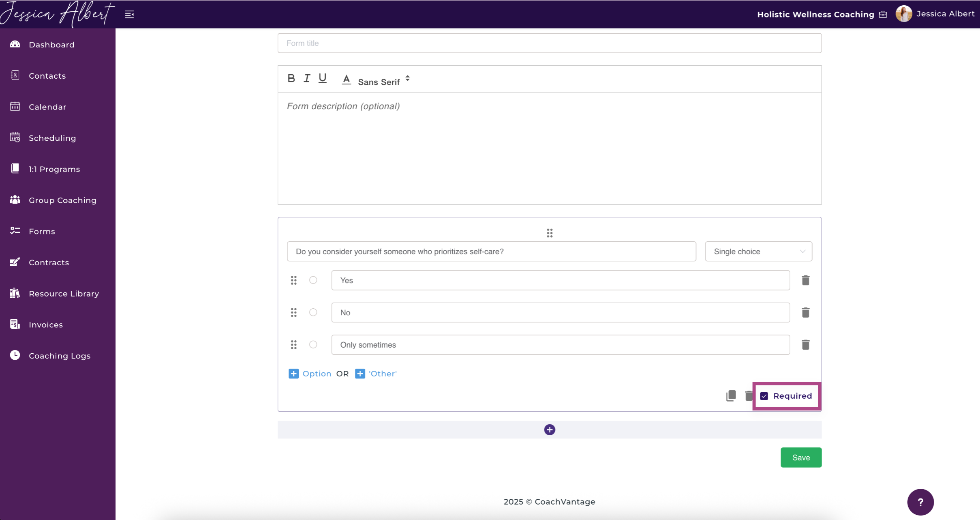Image resolution: width=980 pixels, height=520 pixels.
Task: Edit the 'No' option text field
Action: pyautogui.click(x=560, y=312)
